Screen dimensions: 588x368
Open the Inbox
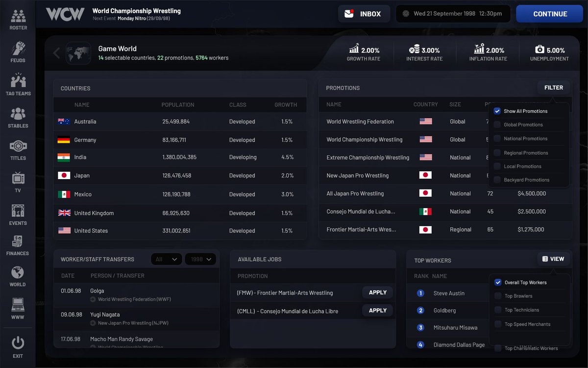click(364, 14)
